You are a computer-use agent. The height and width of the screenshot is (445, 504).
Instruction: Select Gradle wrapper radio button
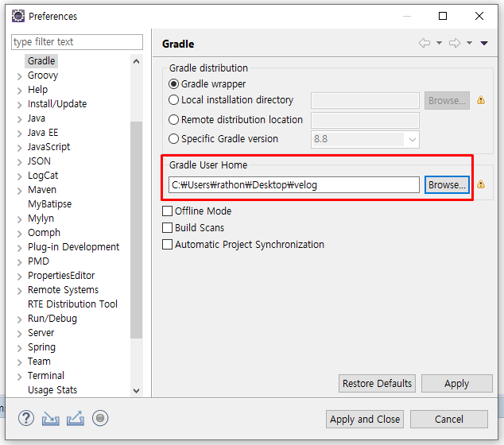click(173, 84)
